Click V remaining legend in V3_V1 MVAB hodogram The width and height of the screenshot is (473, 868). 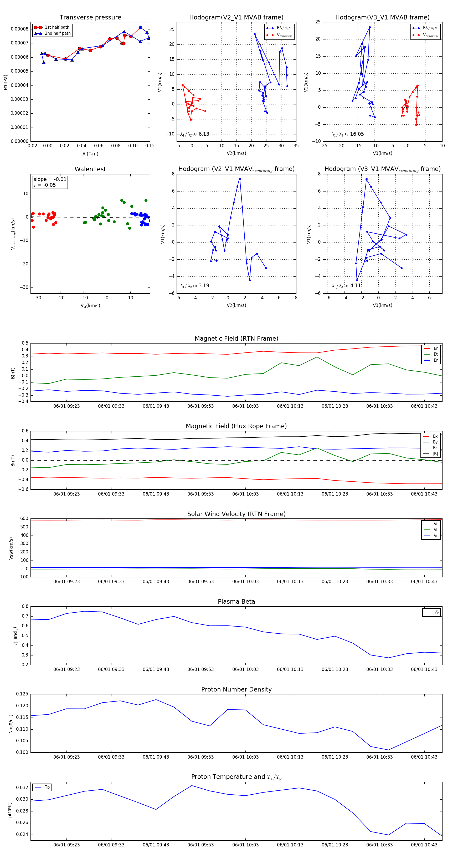[x=425, y=35]
